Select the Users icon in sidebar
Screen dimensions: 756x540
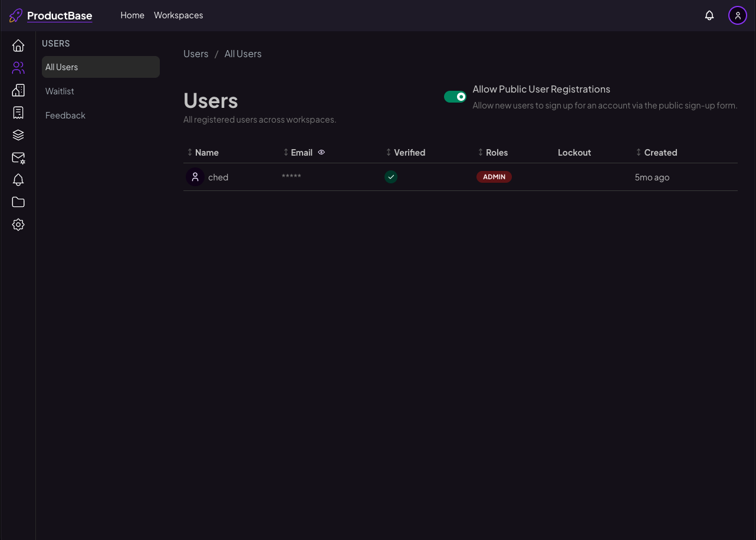(x=18, y=68)
